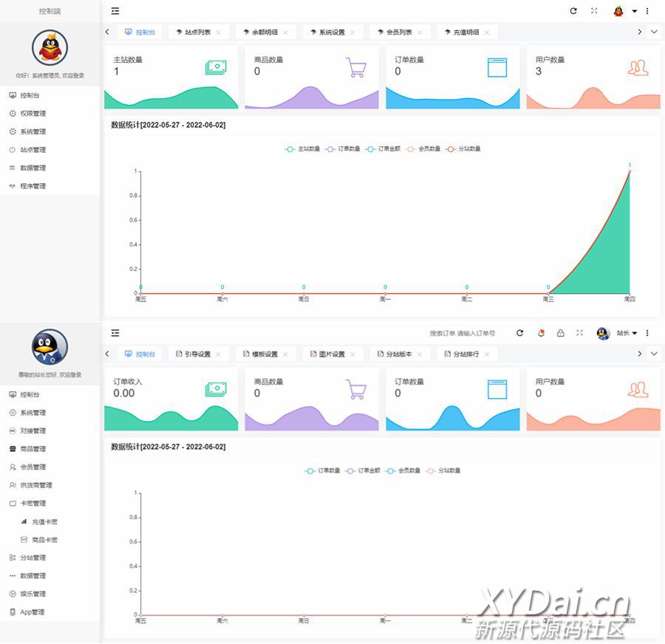665x644 pixels.
Task: Open 充值卡密 in the sidebar
Action: coord(44,522)
